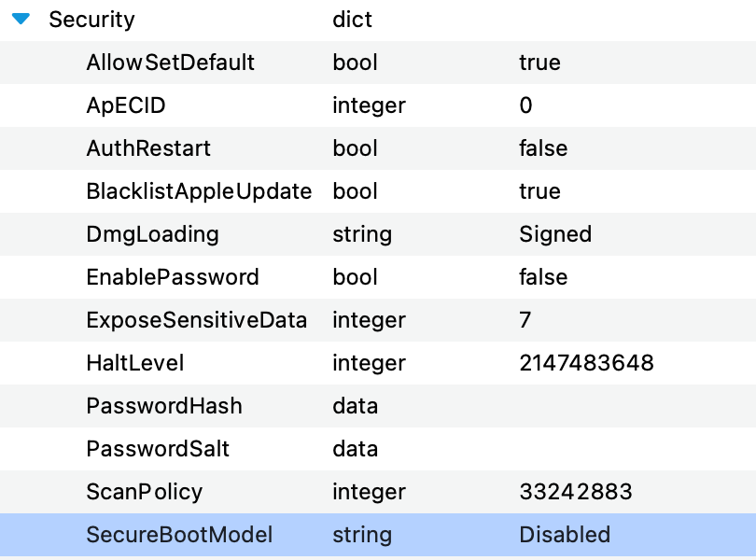Select the AllowSetDefault row key
The width and height of the screenshot is (756, 560).
coord(170,63)
